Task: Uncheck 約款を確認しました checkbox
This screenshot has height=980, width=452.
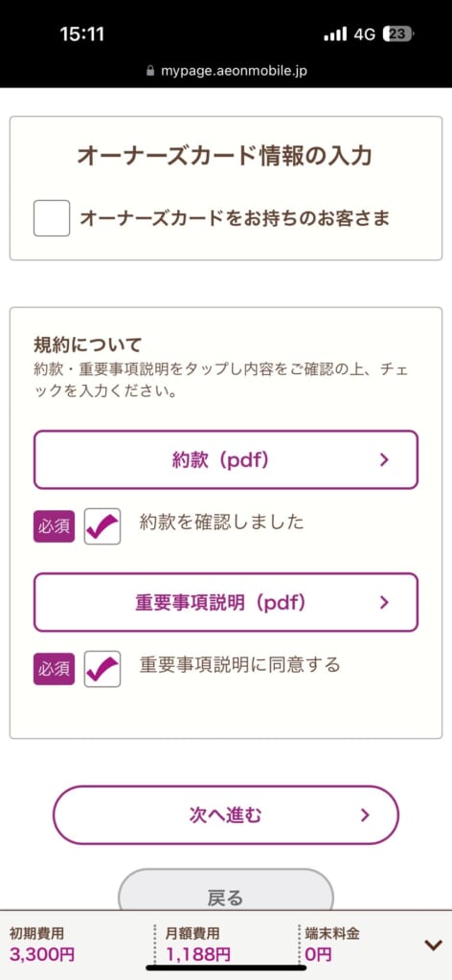Action: [x=102, y=526]
